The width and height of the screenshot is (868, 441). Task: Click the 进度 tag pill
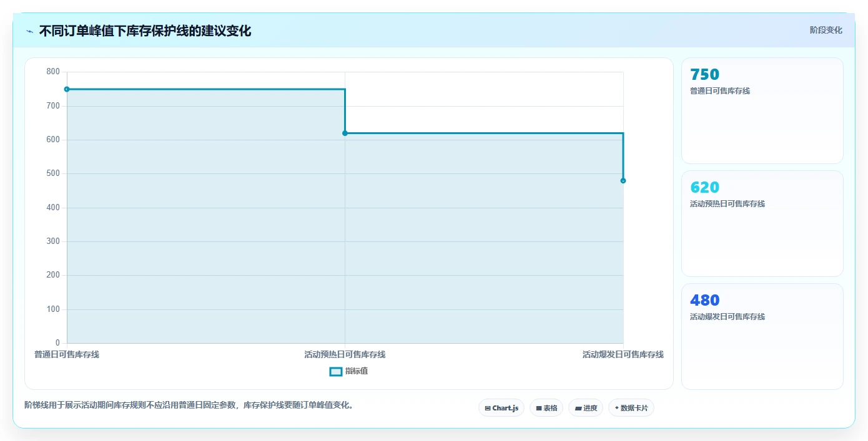click(586, 408)
